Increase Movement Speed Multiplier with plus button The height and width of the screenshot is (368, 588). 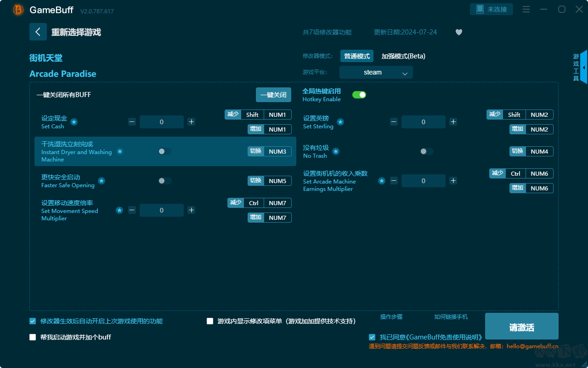(192, 210)
